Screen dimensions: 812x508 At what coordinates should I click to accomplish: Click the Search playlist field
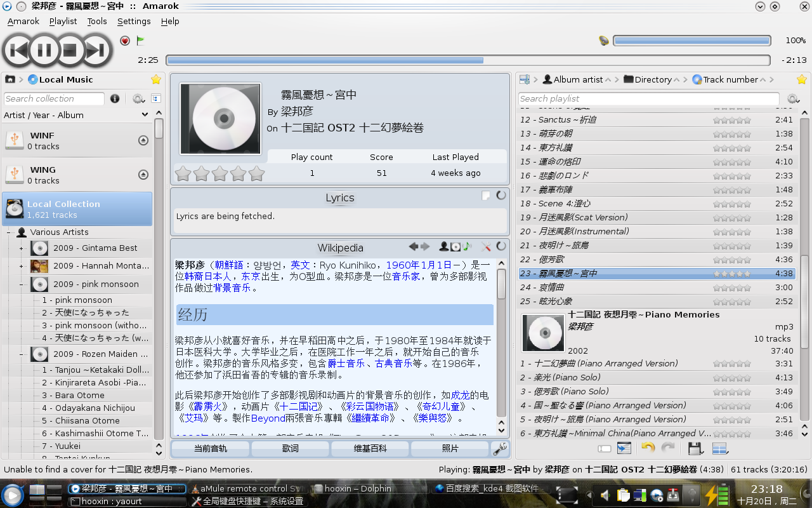click(x=649, y=98)
